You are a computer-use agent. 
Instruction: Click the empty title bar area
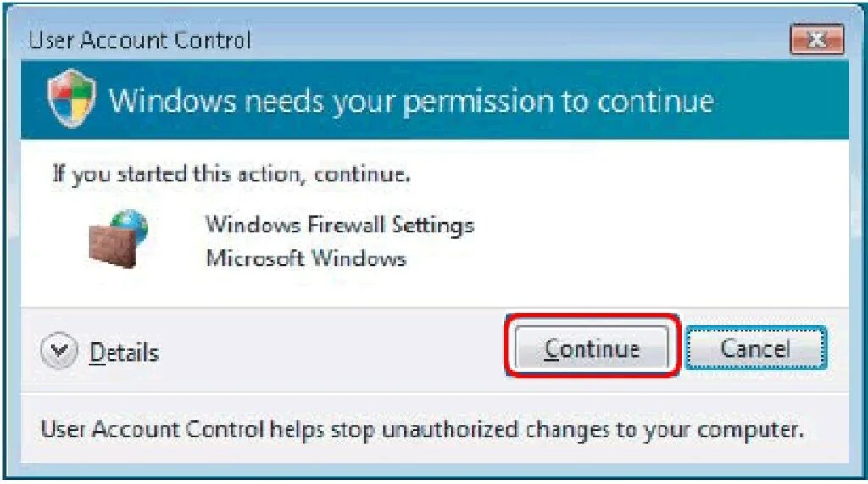(509, 41)
